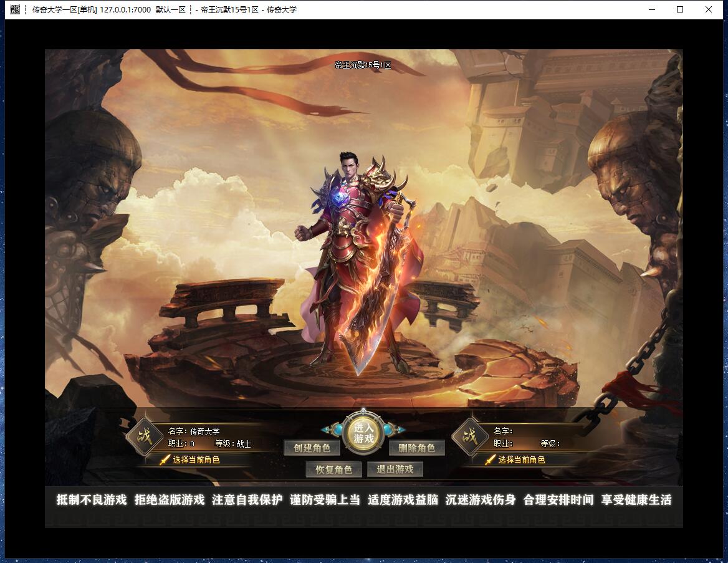Minimize the 传奇大学 game window
Image resolution: width=728 pixels, height=563 pixels.
(x=652, y=9)
